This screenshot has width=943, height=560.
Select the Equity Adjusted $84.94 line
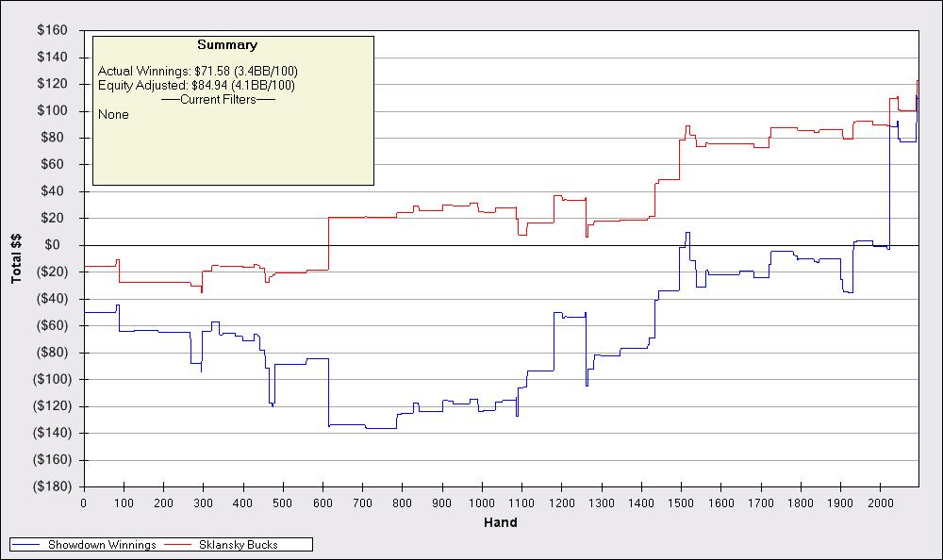pyautogui.click(x=196, y=86)
